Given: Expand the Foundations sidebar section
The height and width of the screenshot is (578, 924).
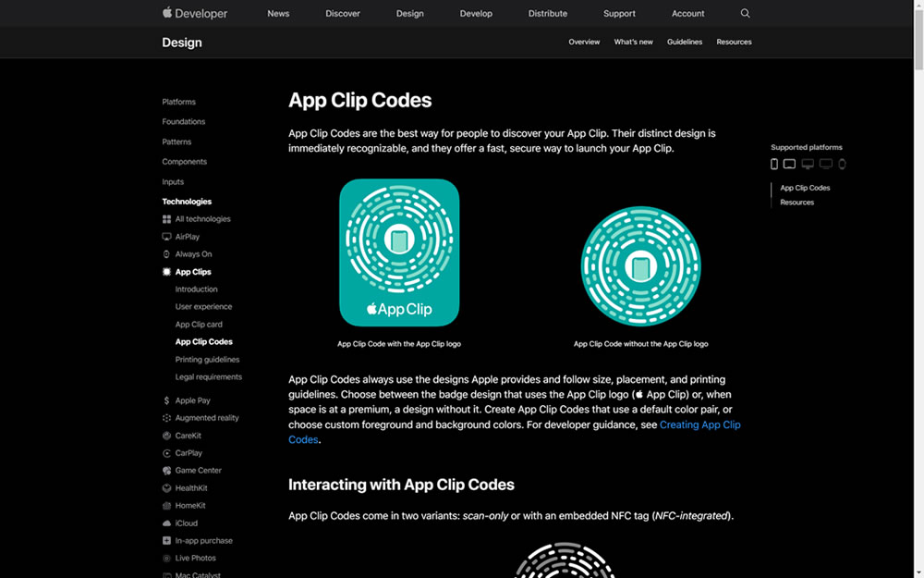Looking at the screenshot, I should 184,122.
